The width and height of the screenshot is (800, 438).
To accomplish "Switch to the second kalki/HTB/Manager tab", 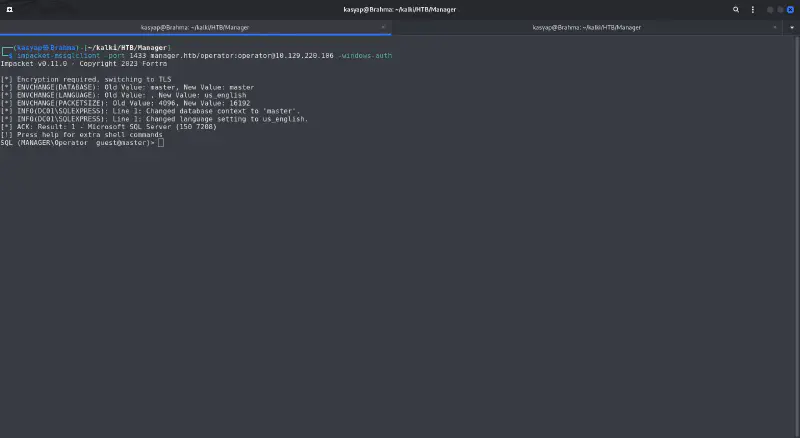I will tap(586, 28).
